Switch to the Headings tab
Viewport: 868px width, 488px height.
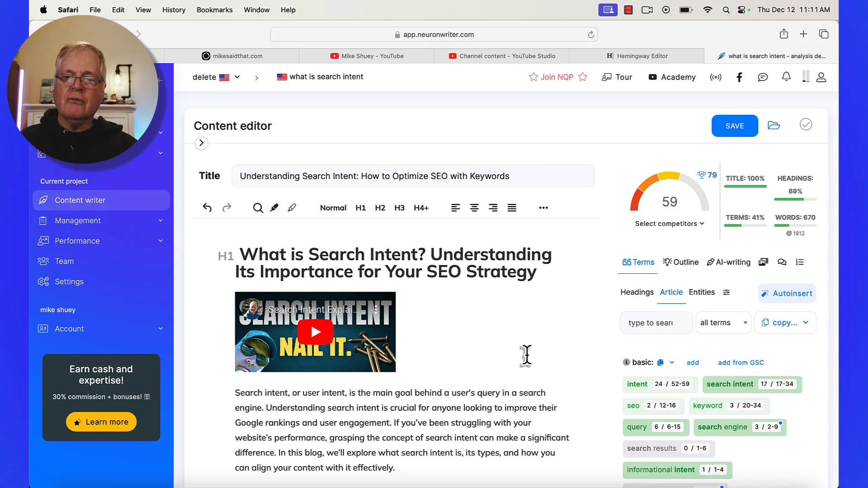[637, 292]
